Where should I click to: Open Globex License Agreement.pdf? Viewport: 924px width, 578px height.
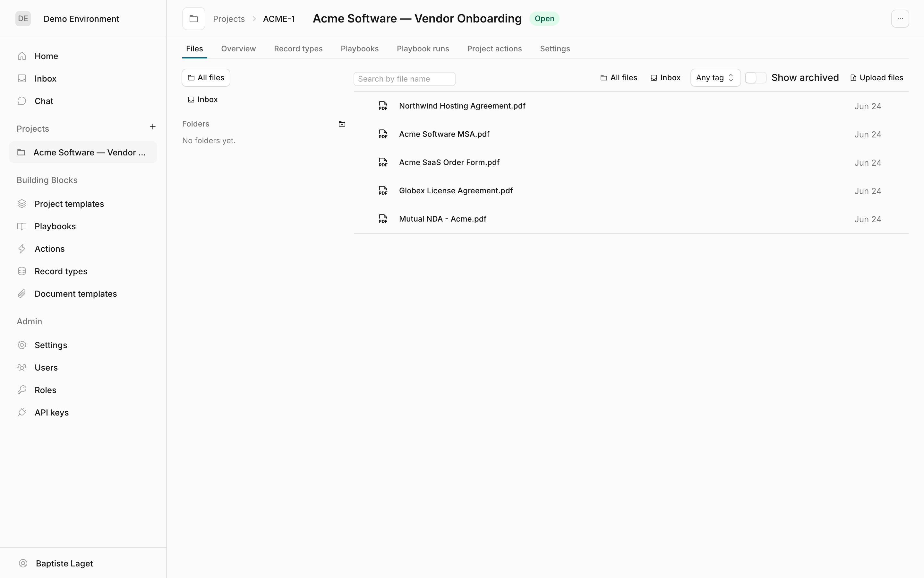coord(456,191)
